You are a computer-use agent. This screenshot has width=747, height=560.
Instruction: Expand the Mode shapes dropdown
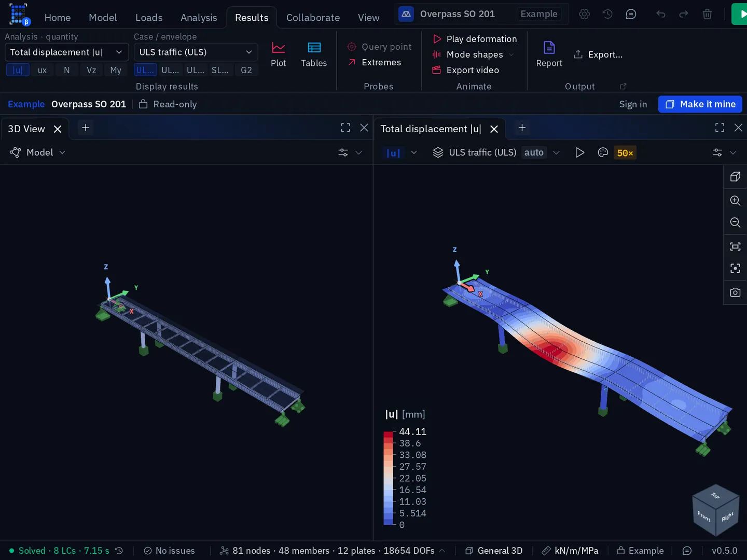point(473,54)
